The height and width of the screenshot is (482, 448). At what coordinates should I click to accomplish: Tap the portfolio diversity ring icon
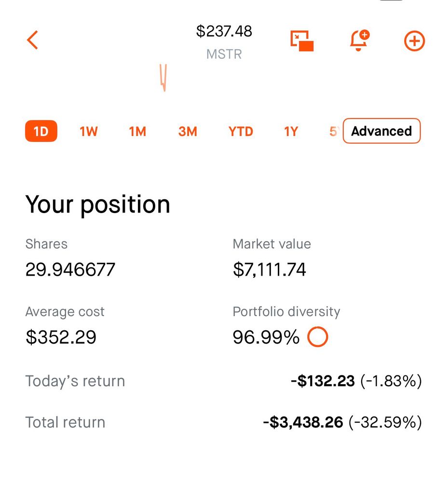click(x=318, y=336)
